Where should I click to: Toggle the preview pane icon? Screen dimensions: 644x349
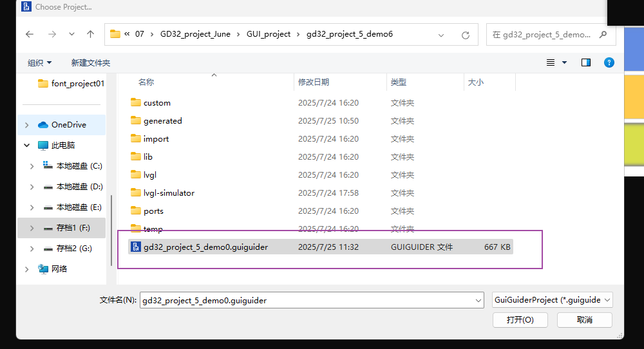click(586, 62)
